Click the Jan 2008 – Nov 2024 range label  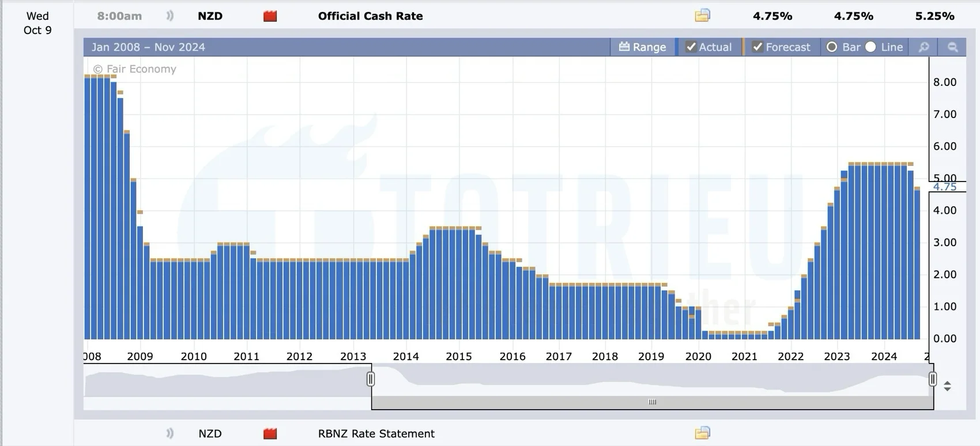point(148,47)
